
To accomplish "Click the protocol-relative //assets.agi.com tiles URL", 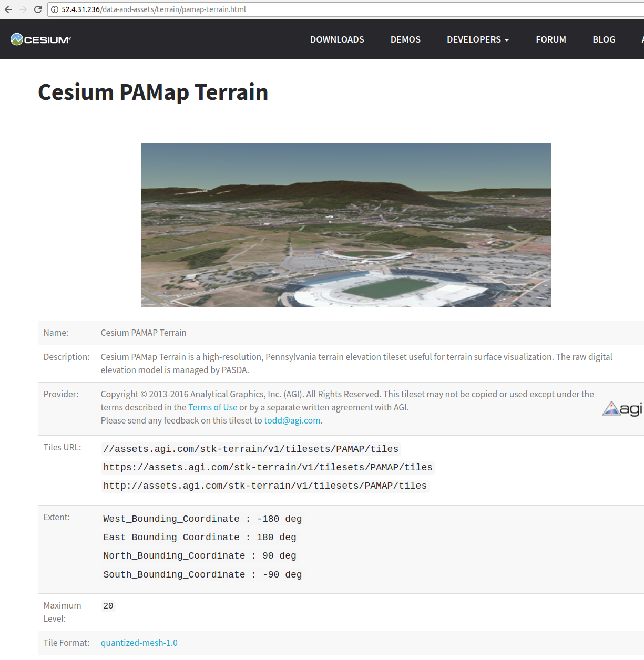I will 251,449.
